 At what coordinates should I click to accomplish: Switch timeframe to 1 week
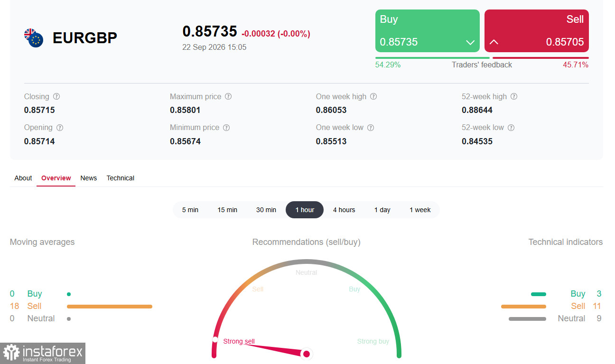tap(420, 210)
